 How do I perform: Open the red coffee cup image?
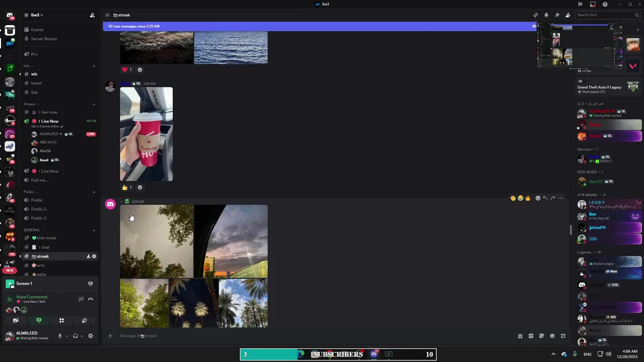[146, 134]
